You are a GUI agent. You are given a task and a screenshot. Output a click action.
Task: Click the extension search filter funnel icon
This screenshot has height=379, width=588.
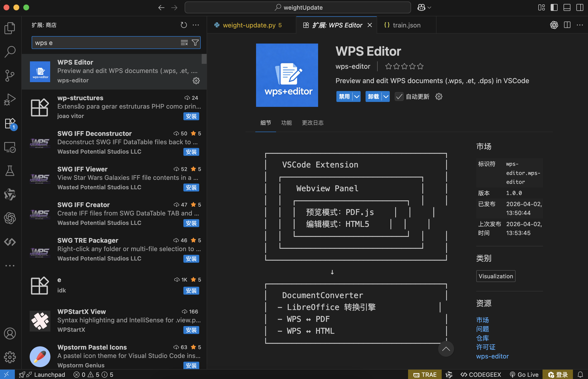195,43
